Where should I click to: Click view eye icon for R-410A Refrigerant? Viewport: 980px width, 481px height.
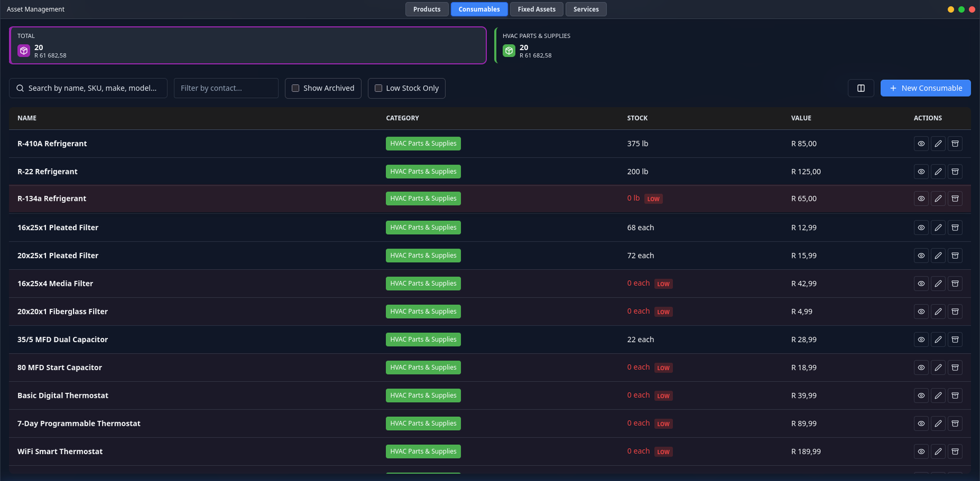click(921, 144)
